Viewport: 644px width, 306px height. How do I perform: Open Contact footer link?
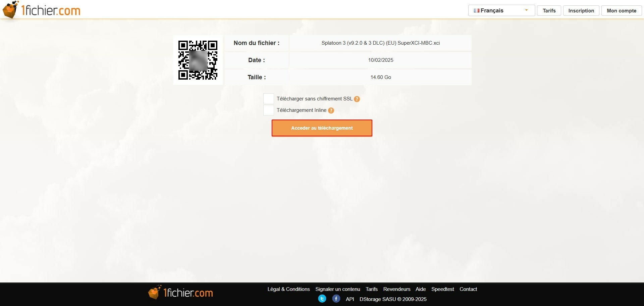468,289
